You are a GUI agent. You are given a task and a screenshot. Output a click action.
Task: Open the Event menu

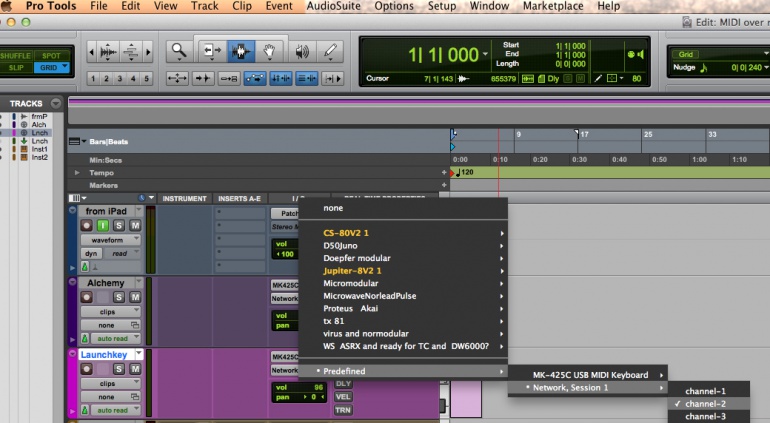[x=279, y=6]
